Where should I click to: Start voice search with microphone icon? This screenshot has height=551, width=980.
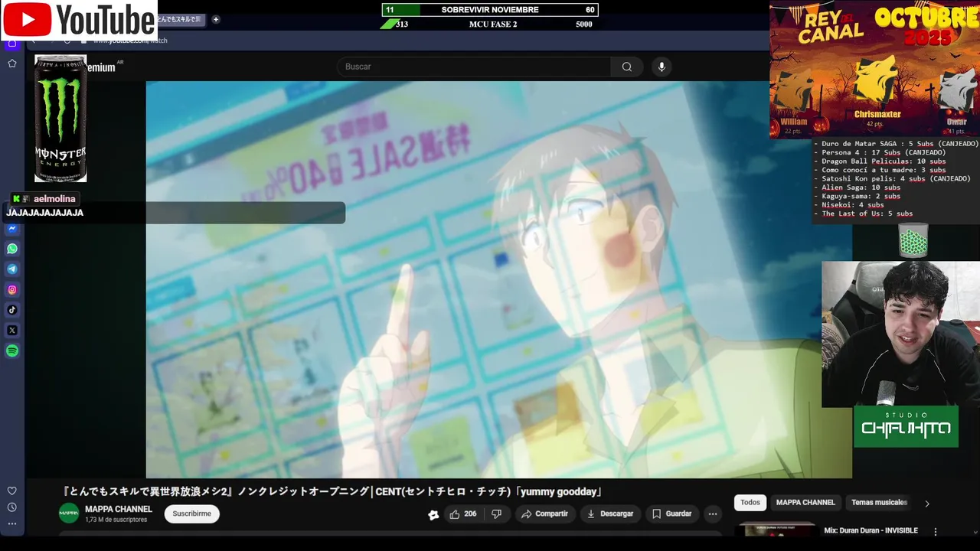[661, 67]
